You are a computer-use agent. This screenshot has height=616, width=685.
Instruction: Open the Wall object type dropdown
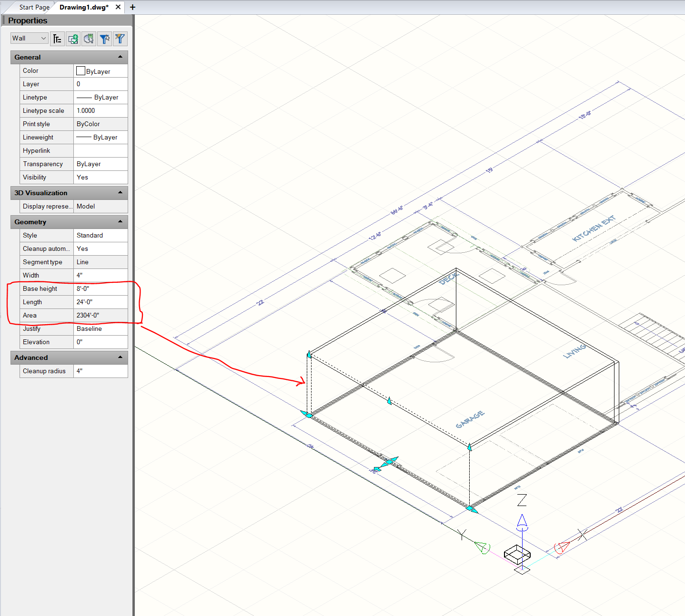click(30, 38)
